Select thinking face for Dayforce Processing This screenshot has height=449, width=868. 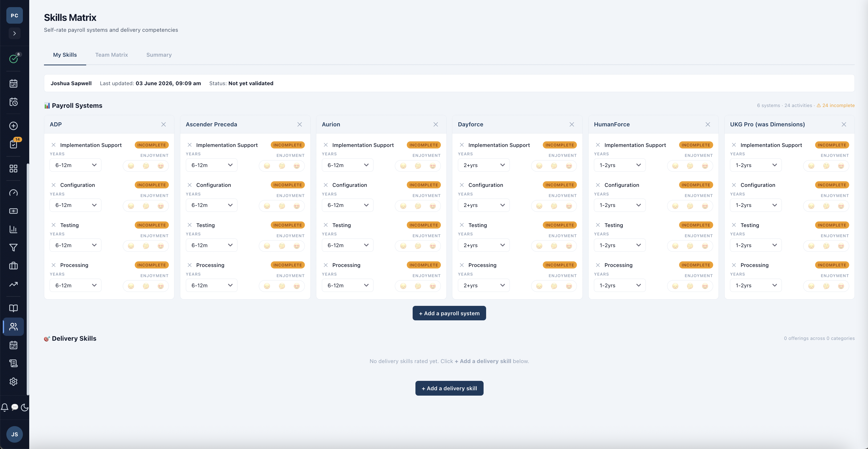(554, 286)
